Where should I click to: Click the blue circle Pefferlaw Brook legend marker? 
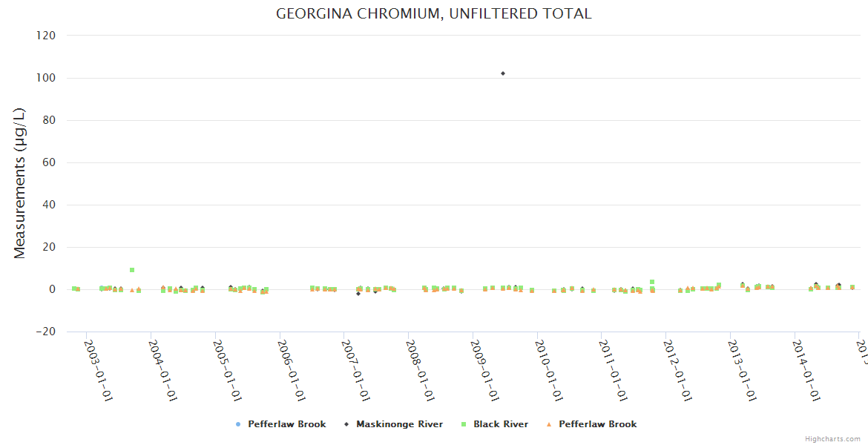237,424
